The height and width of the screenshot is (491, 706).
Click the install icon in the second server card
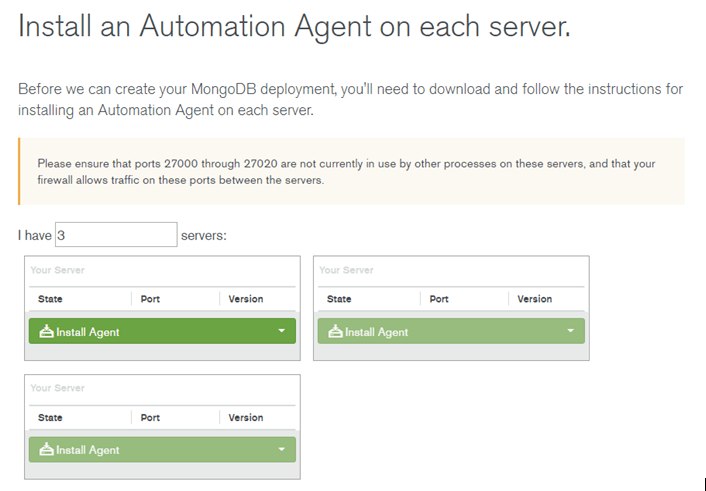[x=335, y=332]
